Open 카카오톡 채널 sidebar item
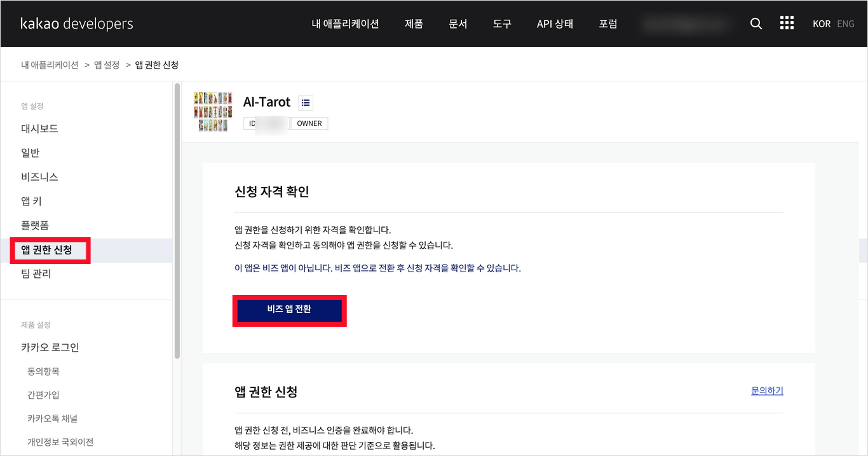868x456 pixels. (x=53, y=418)
